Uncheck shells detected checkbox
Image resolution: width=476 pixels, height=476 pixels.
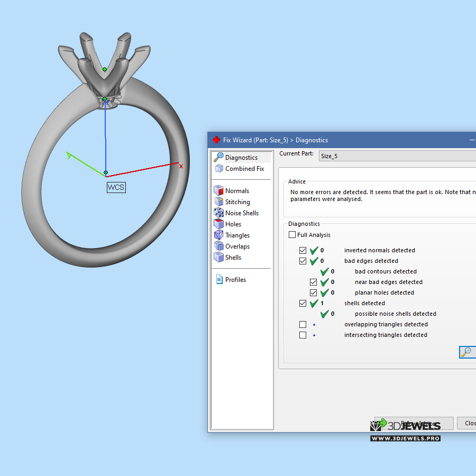[x=303, y=303]
